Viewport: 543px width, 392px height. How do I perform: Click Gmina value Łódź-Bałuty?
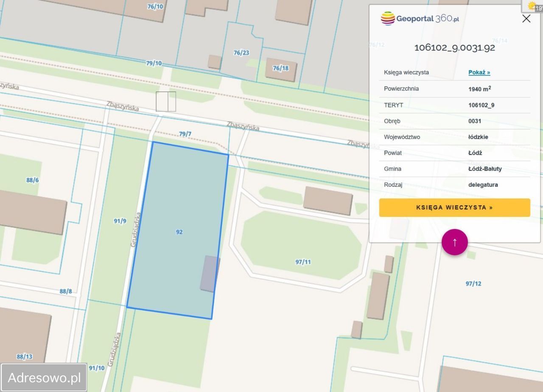click(x=485, y=169)
